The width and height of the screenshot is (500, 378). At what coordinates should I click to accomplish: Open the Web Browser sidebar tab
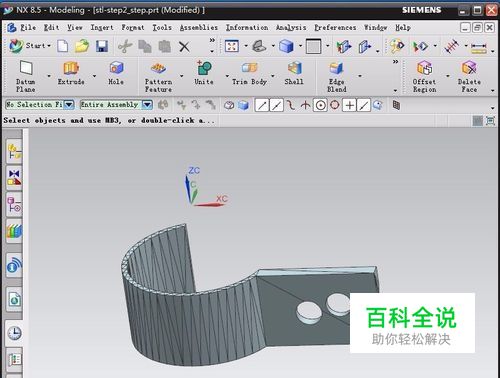[14, 299]
